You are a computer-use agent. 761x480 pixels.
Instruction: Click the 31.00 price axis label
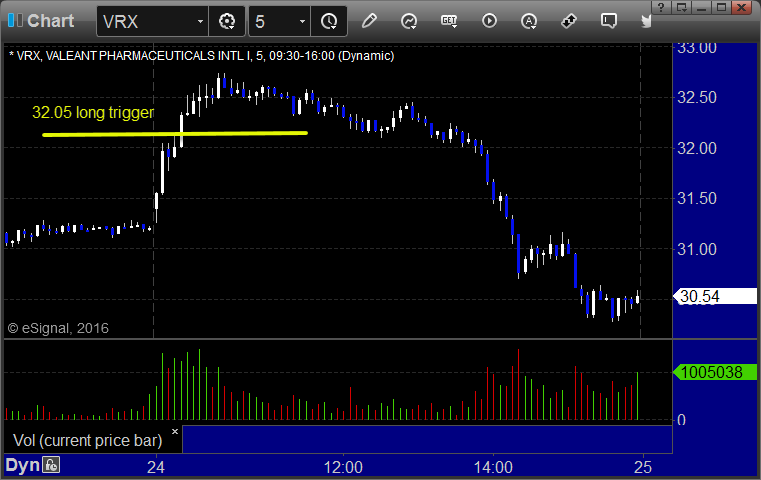[x=697, y=249]
